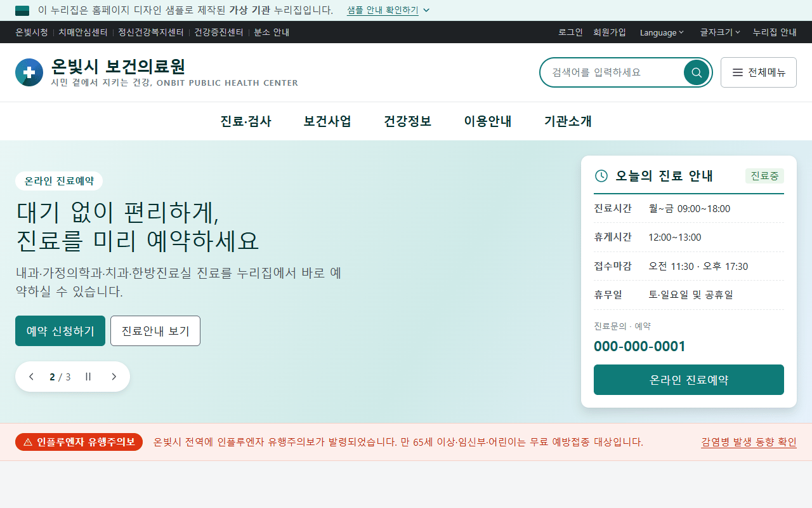
Task: Go to 건강증진센터 link
Action: point(219,32)
